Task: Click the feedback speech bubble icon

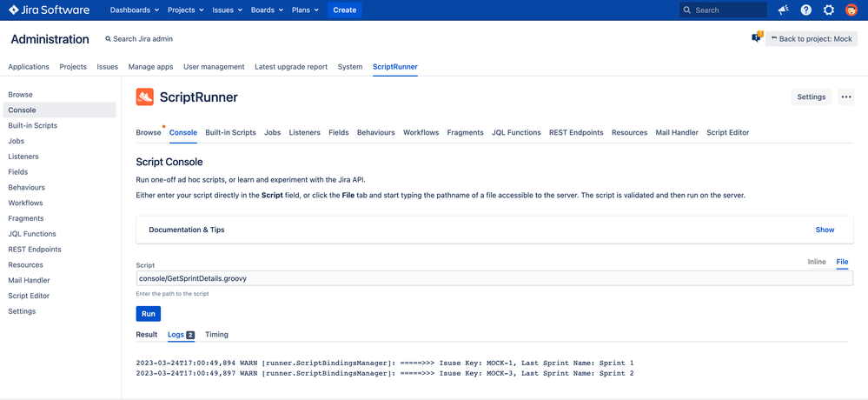Action: (x=757, y=37)
